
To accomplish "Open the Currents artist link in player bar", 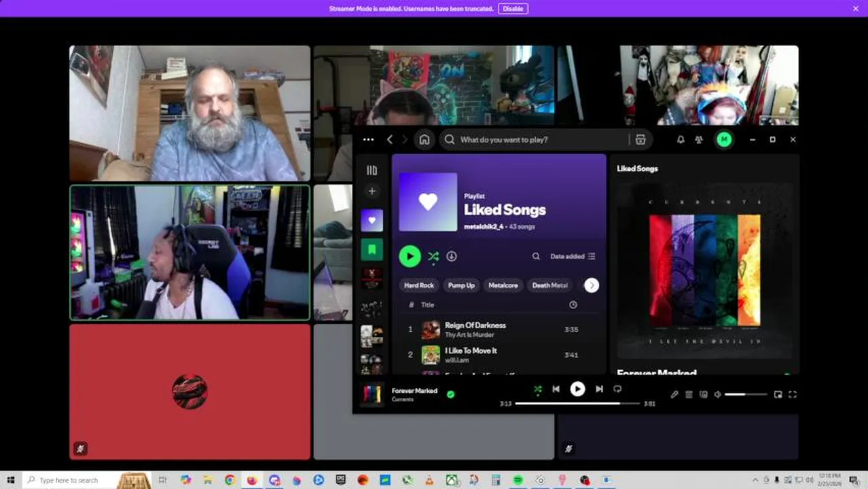I will 403,399.
